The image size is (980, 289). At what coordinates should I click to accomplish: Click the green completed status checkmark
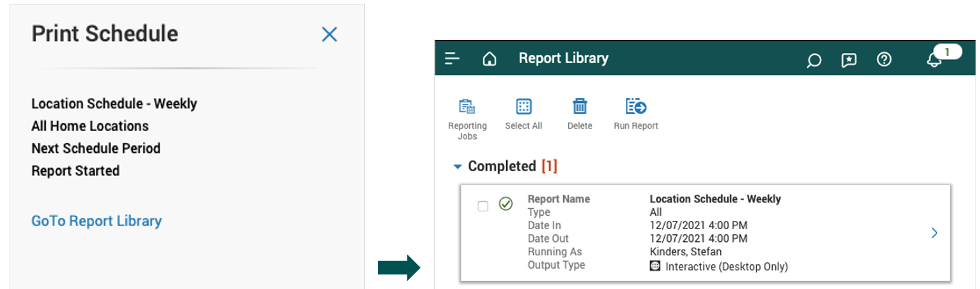click(506, 204)
